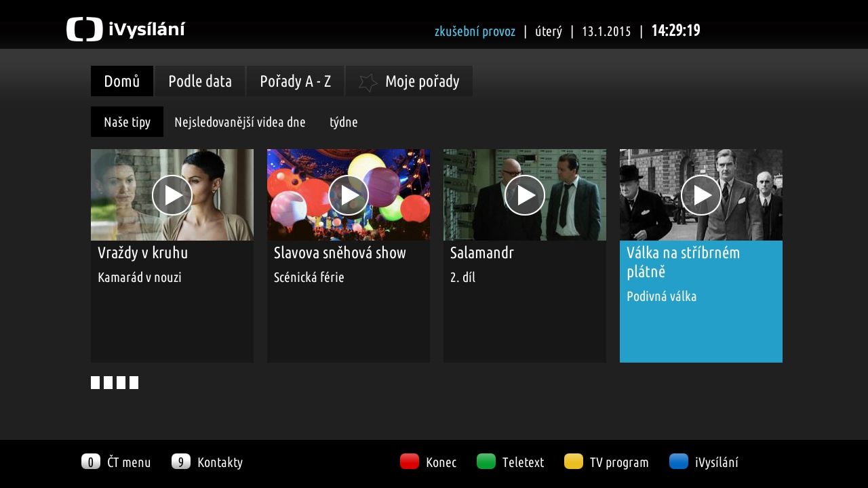Select the Naše tipy sub-tab
The width and height of the screenshot is (868, 488).
[x=127, y=122]
